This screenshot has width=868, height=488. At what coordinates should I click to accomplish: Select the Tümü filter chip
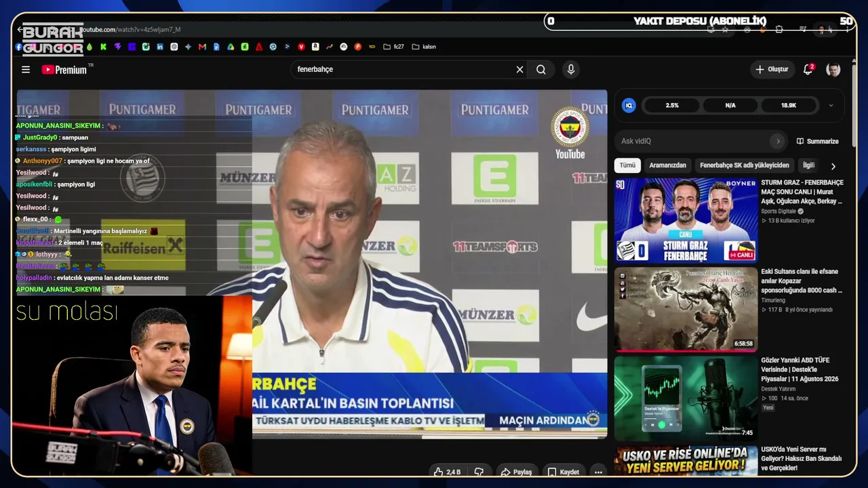tap(627, 165)
